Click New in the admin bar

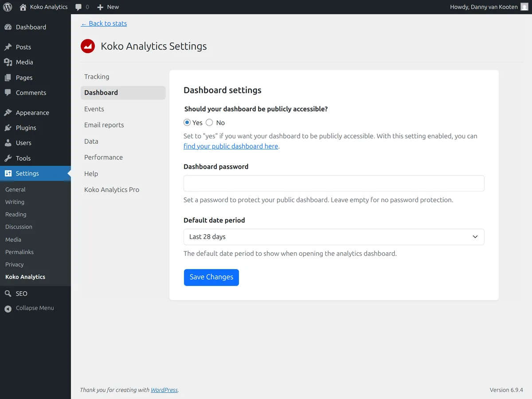point(113,7)
